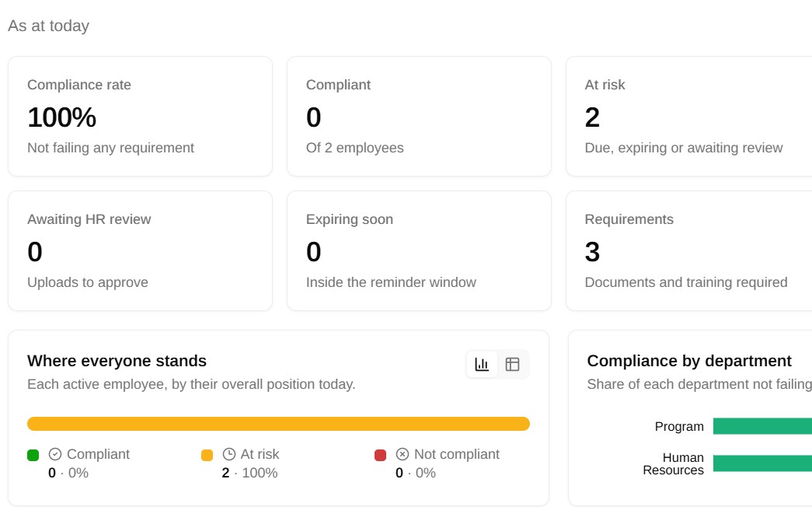The width and height of the screenshot is (812, 507).
Task: Click the orange status distribution bar
Action: click(x=278, y=424)
